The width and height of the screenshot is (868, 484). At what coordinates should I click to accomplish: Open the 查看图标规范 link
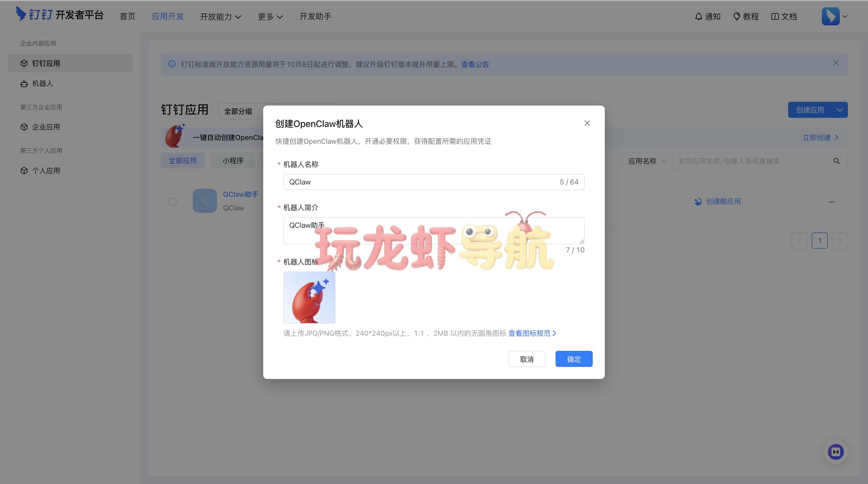tap(532, 333)
